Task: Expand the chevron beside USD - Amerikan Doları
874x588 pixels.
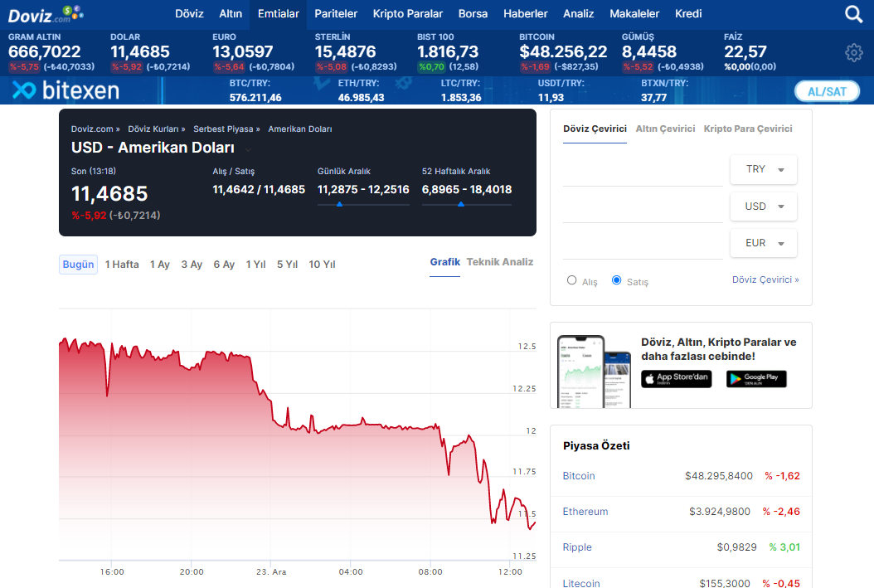Action: pos(248,149)
